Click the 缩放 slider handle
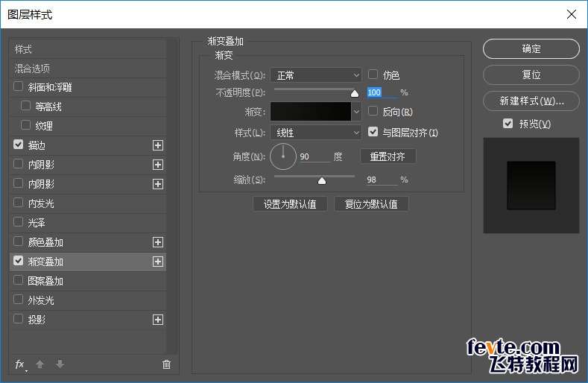588x383 pixels. (x=322, y=181)
